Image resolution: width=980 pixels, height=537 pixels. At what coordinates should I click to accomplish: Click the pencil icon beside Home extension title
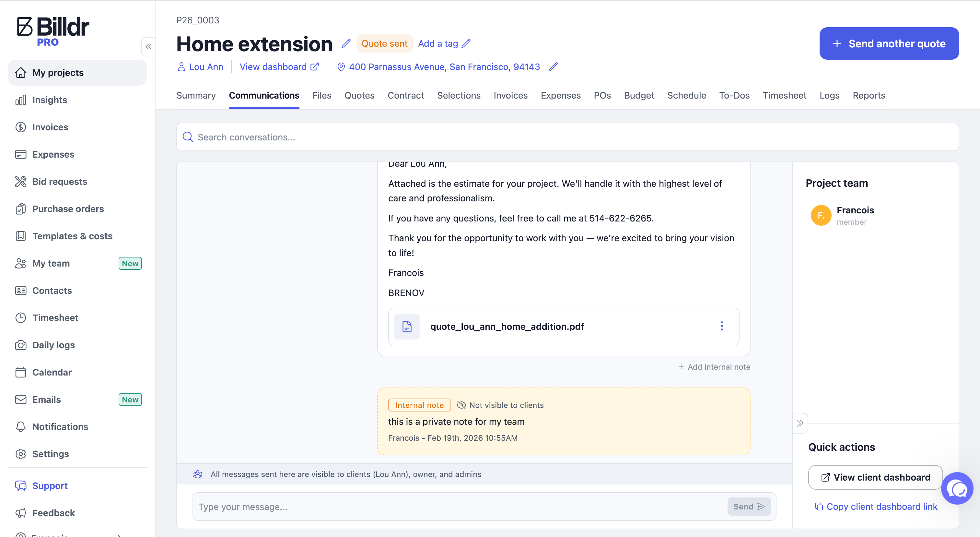click(x=345, y=44)
